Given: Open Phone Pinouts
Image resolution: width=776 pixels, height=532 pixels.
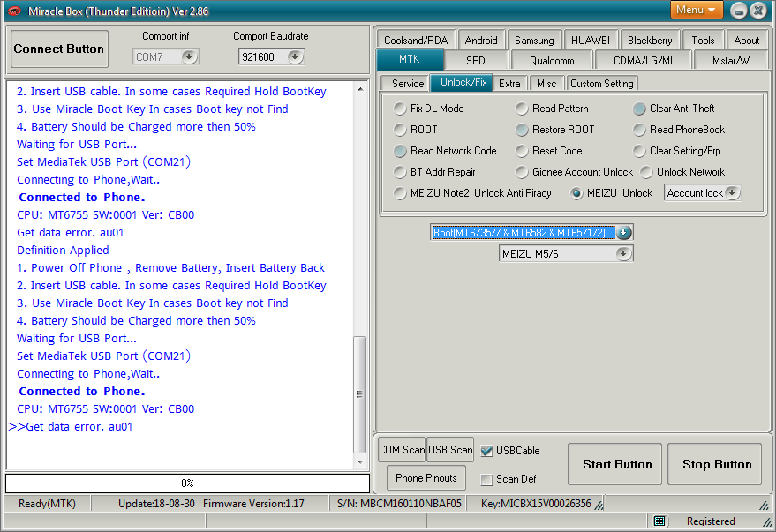Looking at the screenshot, I should tap(426, 477).
